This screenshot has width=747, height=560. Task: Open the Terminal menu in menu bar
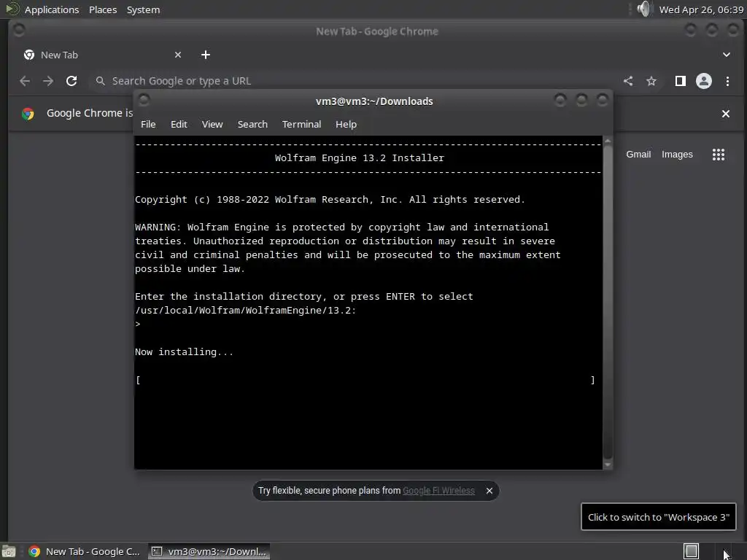click(x=301, y=124)
